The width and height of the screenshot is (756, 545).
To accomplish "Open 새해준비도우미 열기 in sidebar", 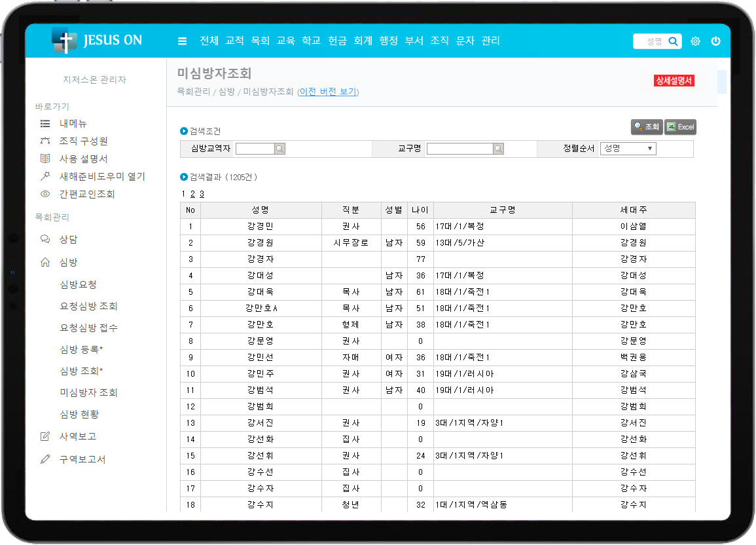I will (x=102, y=177).
